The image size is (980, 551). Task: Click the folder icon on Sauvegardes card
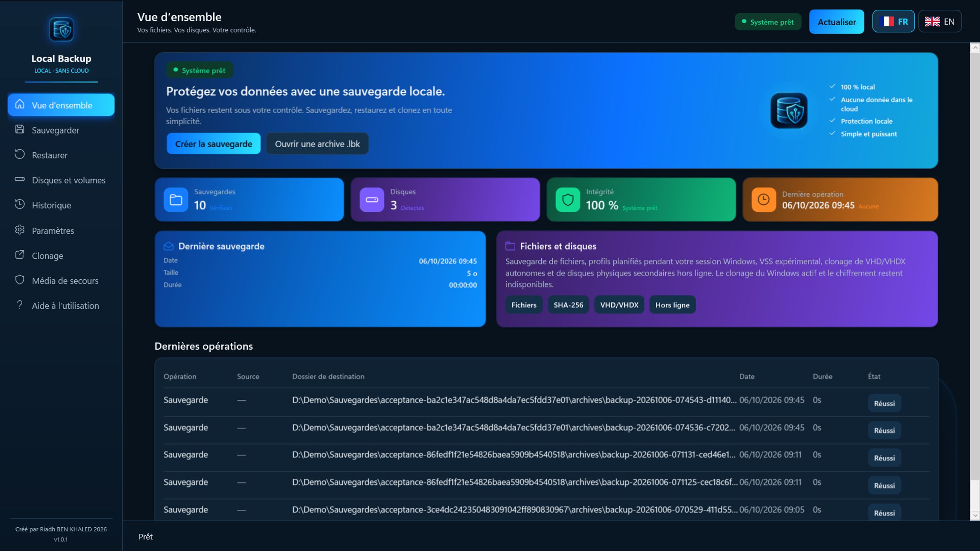(x=176, y=199)
